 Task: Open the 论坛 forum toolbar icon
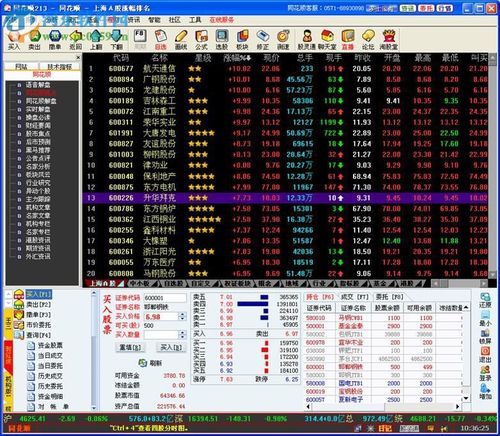click(x=368, y=39)
